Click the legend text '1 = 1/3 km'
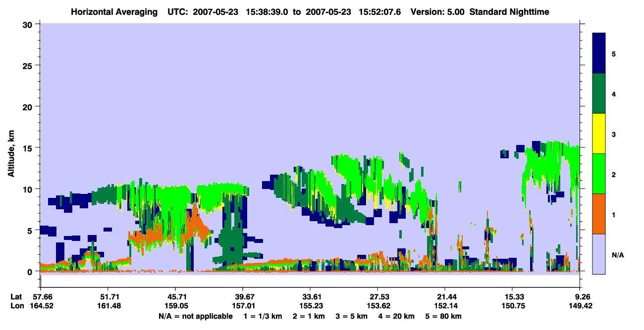The image size is (644, 330). tap(264, 316)
